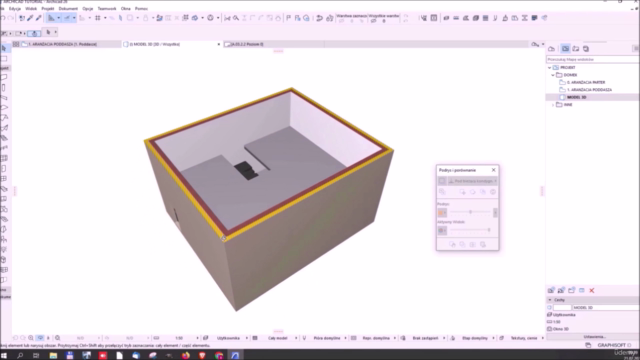The height and width of the screenshot is (360, 640).
Task: Click the Ustawienia button
Action: click(x=594, y=337)
